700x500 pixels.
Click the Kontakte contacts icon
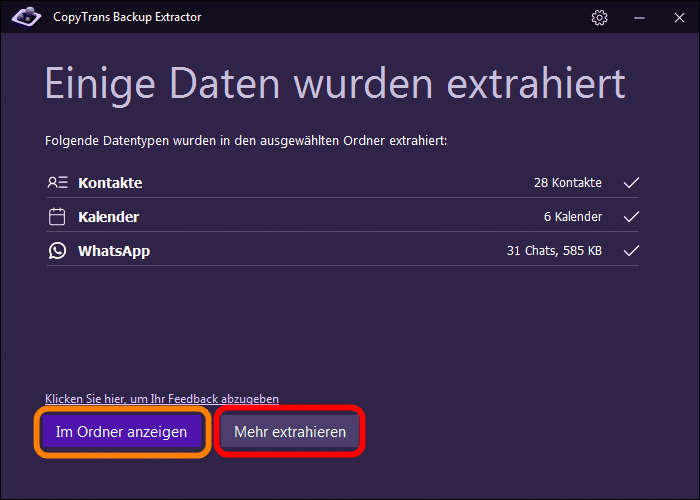(58, 183)
